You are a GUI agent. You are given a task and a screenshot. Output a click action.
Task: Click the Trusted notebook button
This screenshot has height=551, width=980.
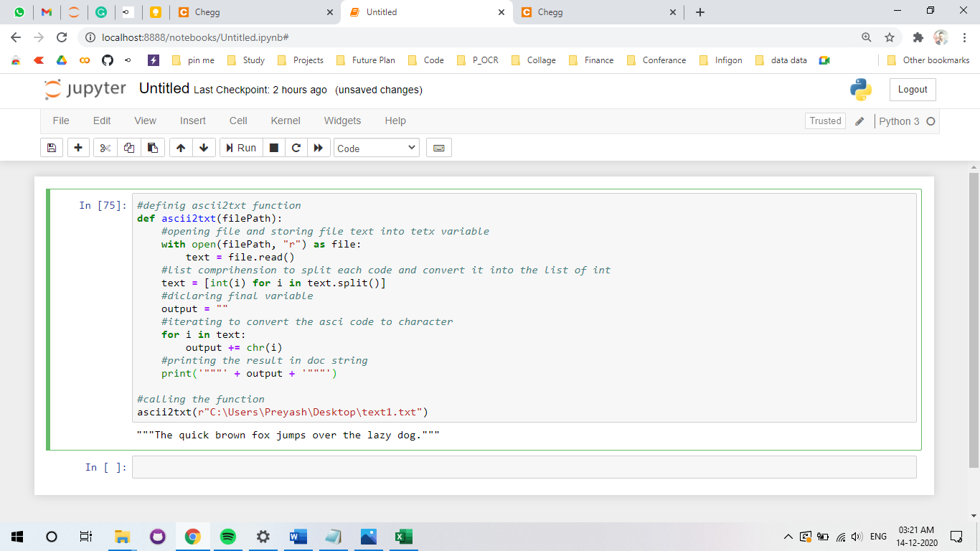tap(825, 121)
